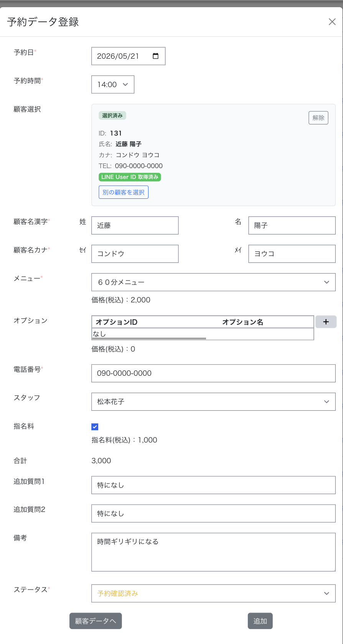Image resolution: width=343 pixels, height=644 pixels.
Task: Click the オプション名 column header
Action: tap(243, 322)
